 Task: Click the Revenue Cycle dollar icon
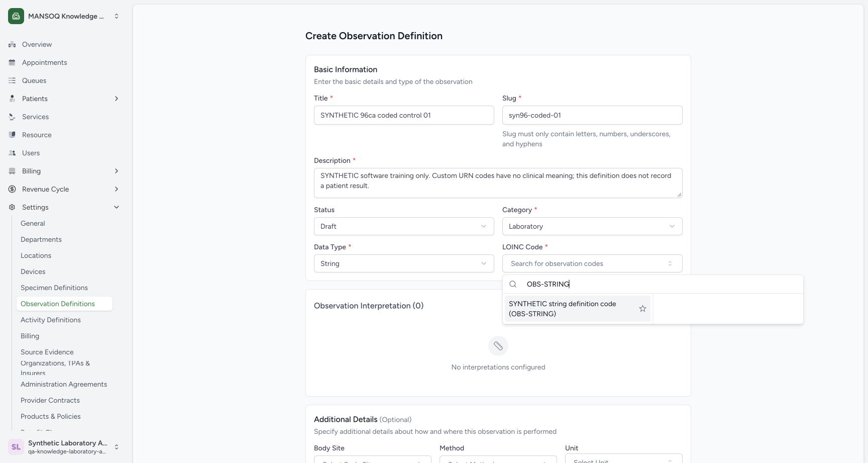(12, 189)
